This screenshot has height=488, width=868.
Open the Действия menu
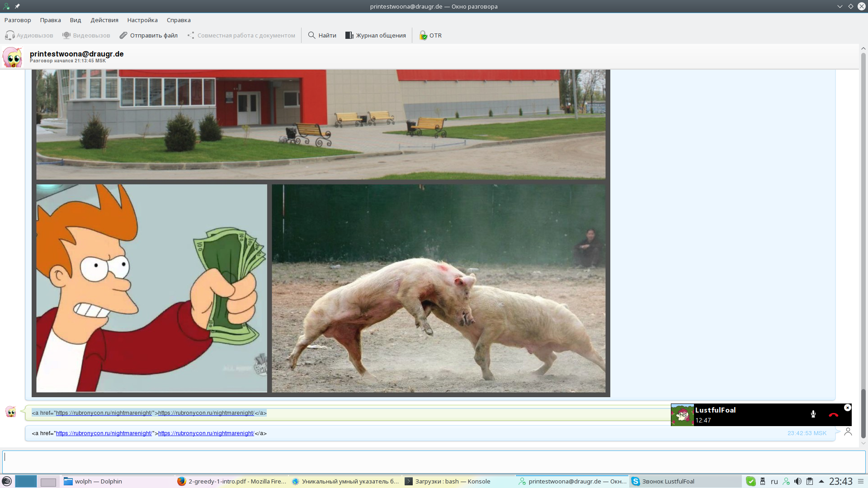pyautogui.click(x=104, y=20)
